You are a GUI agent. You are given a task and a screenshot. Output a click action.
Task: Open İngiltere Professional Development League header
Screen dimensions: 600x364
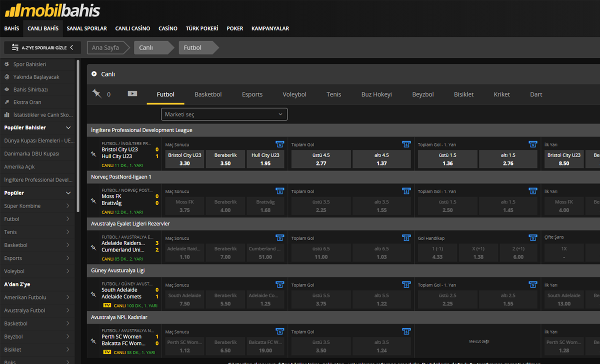coord(343,130)
